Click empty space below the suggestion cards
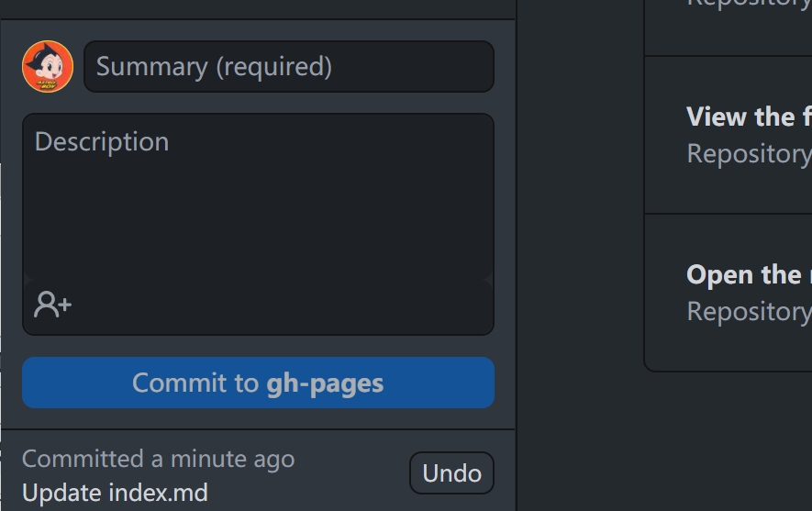The height and width of the screenshot is (511, 812). pos(725,440)
